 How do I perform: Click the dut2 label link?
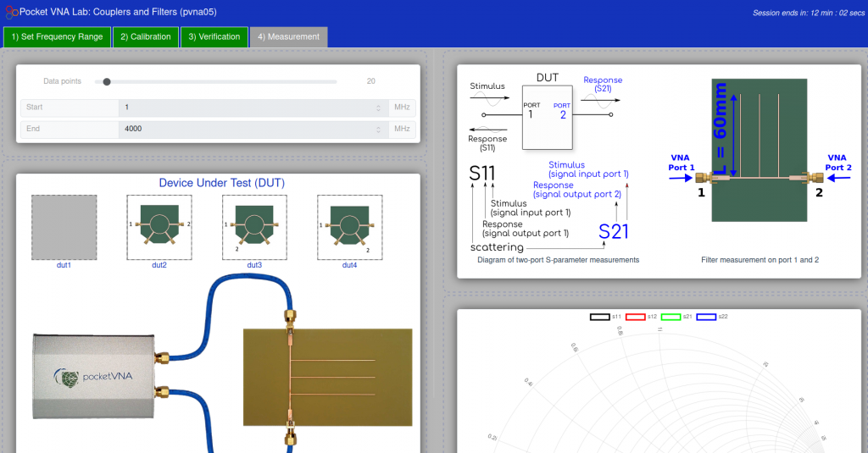pos(159,265)
